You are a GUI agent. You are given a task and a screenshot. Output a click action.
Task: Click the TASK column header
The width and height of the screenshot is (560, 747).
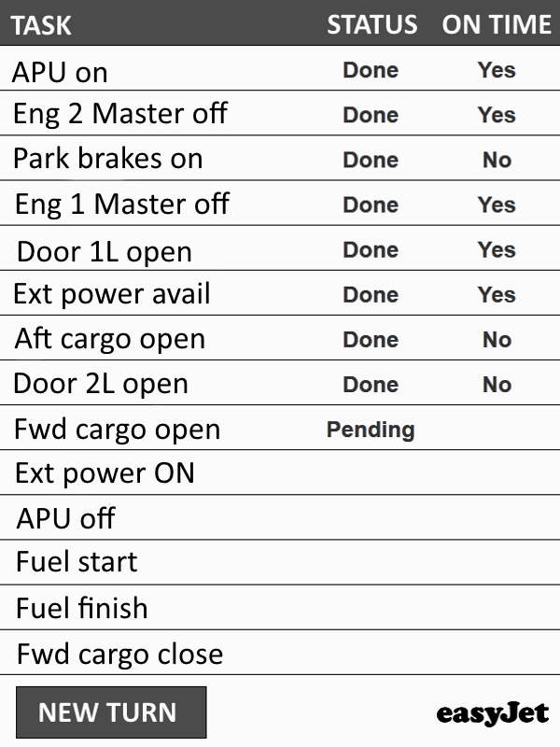pos(41,25)
